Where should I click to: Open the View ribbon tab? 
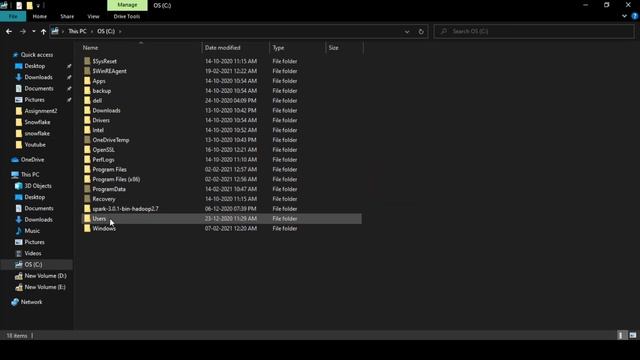[93, 16]
